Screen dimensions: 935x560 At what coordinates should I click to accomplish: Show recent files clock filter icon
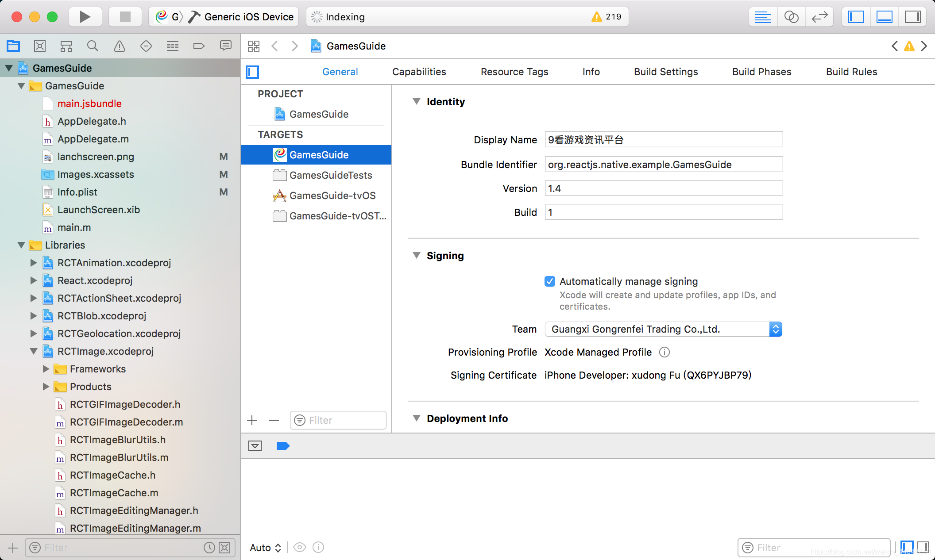tap(209, 548)
